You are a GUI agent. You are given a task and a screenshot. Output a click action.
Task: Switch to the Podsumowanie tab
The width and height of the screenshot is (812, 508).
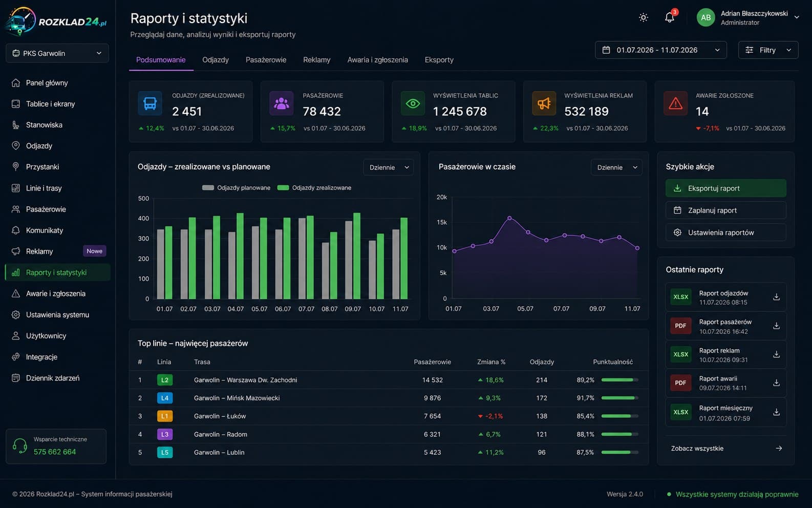pyautogui.click(x=161, y=60)
